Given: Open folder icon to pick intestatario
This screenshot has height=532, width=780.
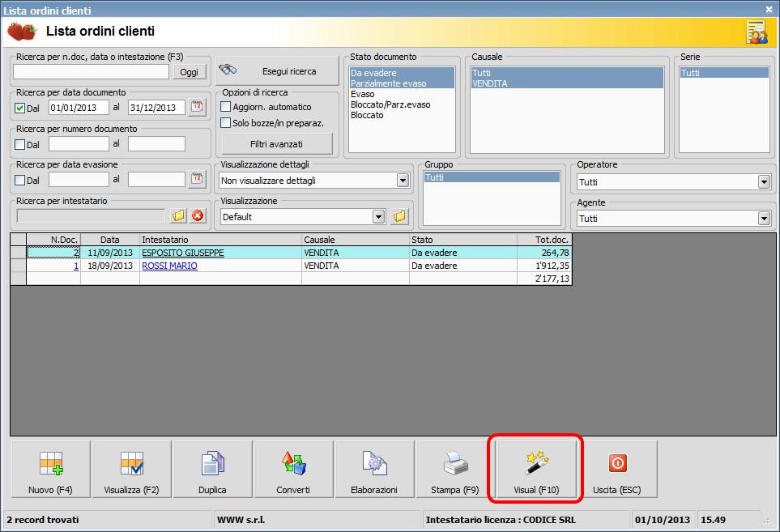Looking at the screenshot, I should (x=178, y=215).
